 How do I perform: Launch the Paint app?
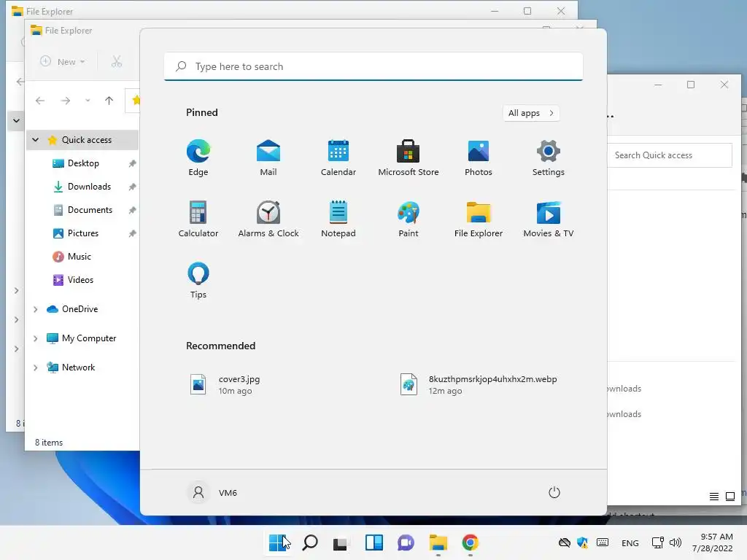[409, 219]
